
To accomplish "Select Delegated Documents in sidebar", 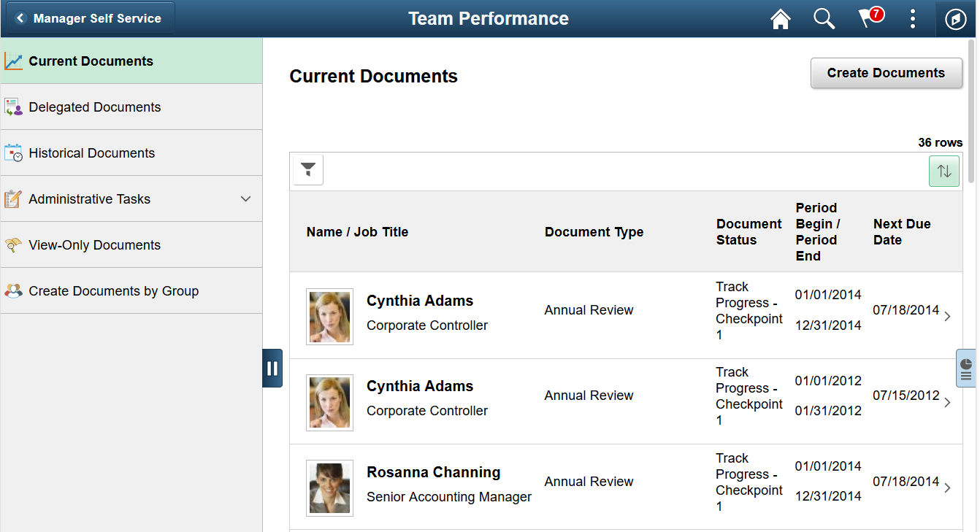I will click(131, 107).
